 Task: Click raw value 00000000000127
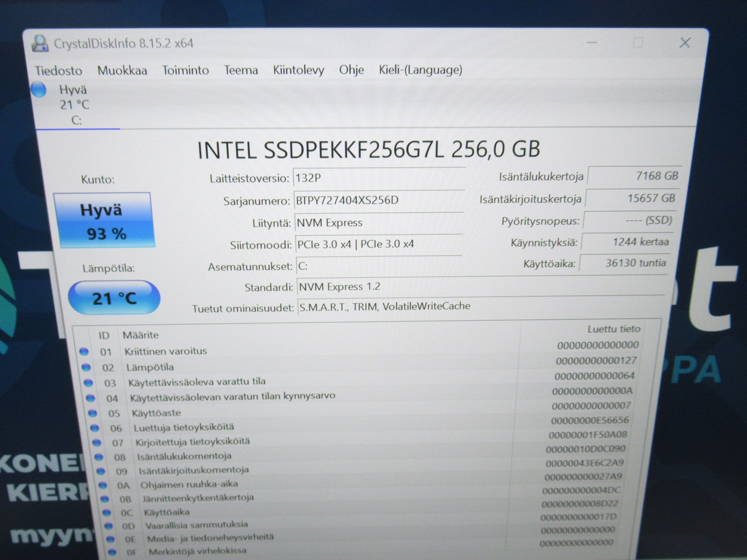596,361
